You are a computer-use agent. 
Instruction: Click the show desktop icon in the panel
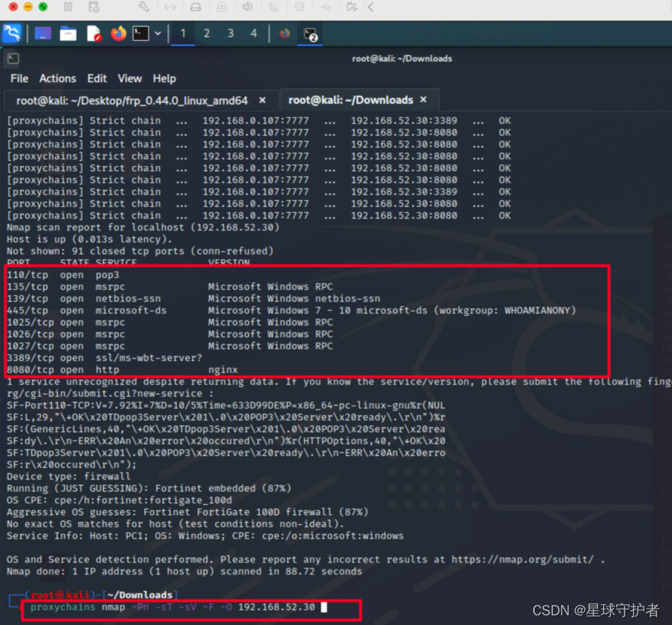pyautogui.click(x=43, y=33)
